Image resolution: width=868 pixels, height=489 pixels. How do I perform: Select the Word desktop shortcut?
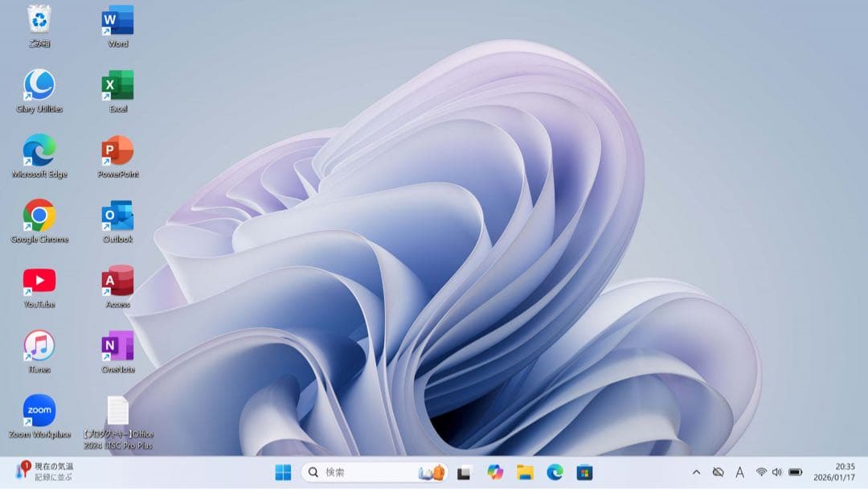click(118, 20)
